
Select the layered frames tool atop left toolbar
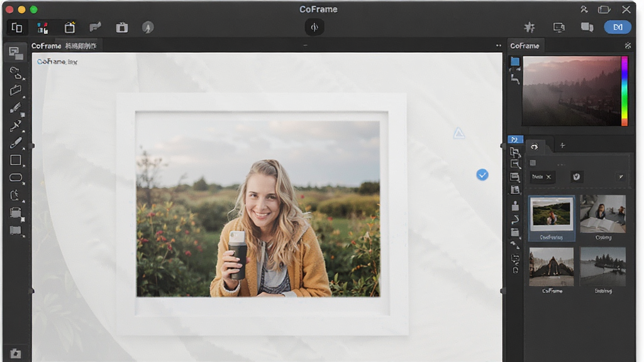[x=16, y=53]
